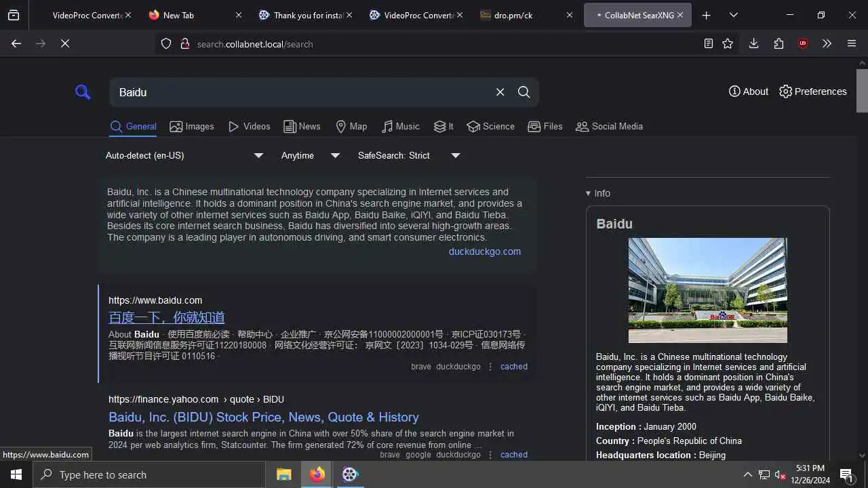The width and height of the screenshot is (868, 488).
Task: Open Baidu, Inc. (BIDU) Stock Price result
Action: pyautogui.click(x=264, y=417)
